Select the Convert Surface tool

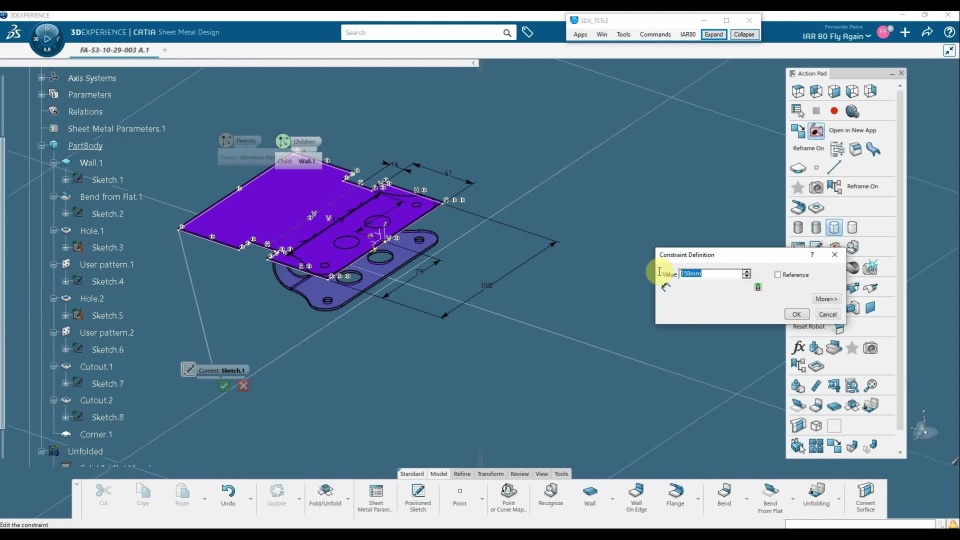point(866,498)
